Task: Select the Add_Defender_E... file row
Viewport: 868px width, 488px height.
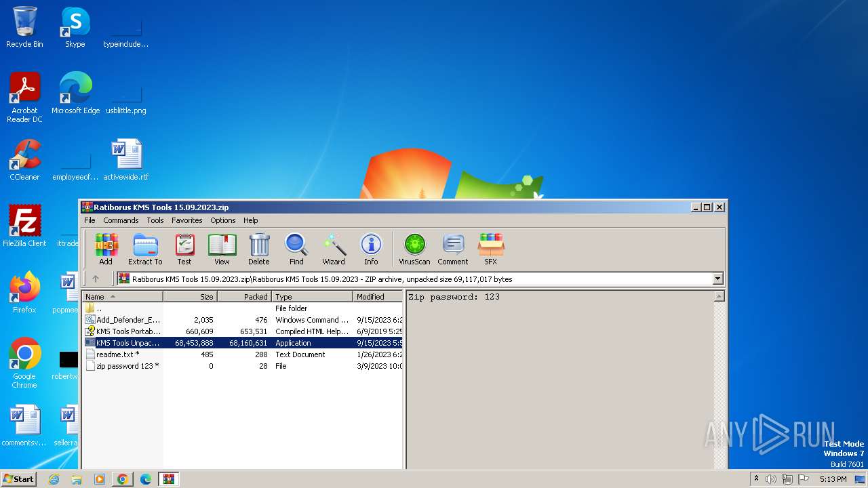Action: pos(243,320)
